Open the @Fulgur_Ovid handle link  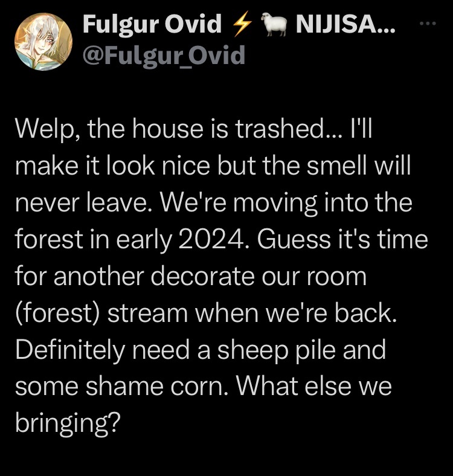click(164, 55)
